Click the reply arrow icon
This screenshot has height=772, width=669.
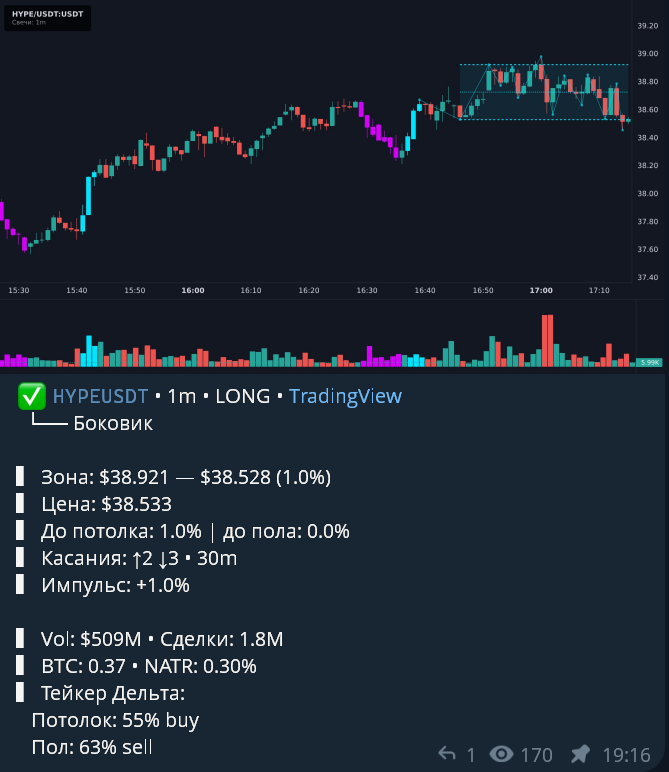click(447, 753)
